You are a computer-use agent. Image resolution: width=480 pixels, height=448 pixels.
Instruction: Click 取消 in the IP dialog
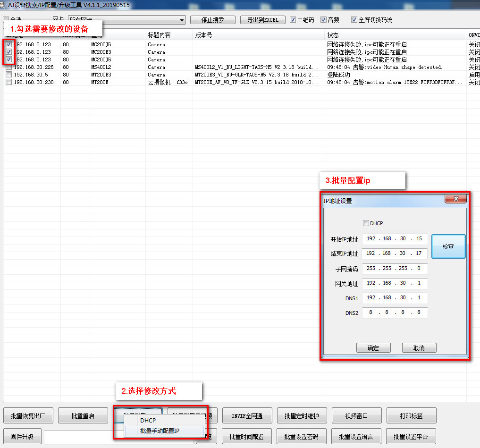419,348
